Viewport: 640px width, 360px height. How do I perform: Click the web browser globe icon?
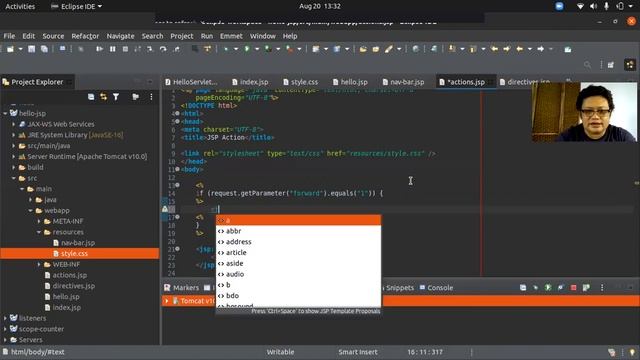[x=416, y=49]
